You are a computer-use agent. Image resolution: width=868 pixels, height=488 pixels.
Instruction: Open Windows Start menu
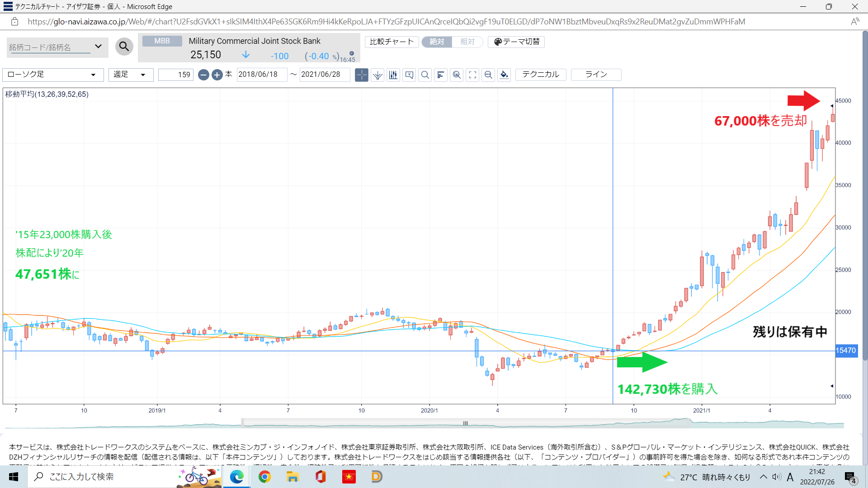14,477
